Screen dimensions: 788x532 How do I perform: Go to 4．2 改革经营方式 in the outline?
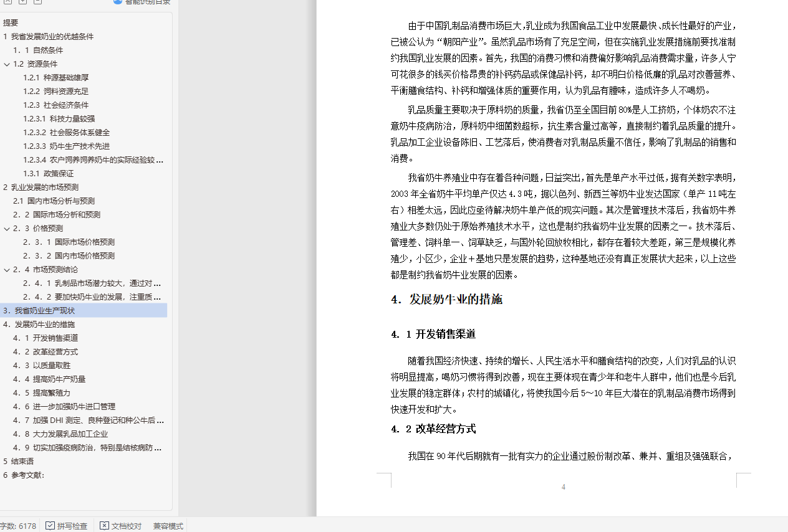[x=46, y=352]
